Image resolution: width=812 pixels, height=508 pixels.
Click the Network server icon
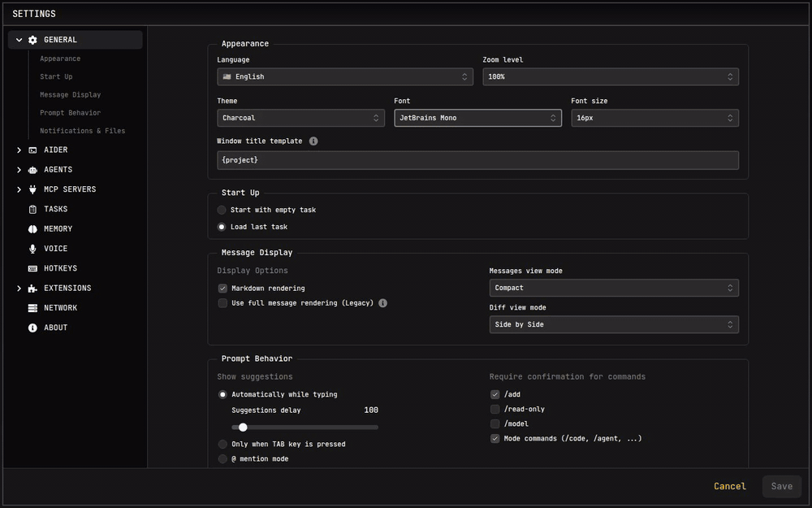(32, 308)
